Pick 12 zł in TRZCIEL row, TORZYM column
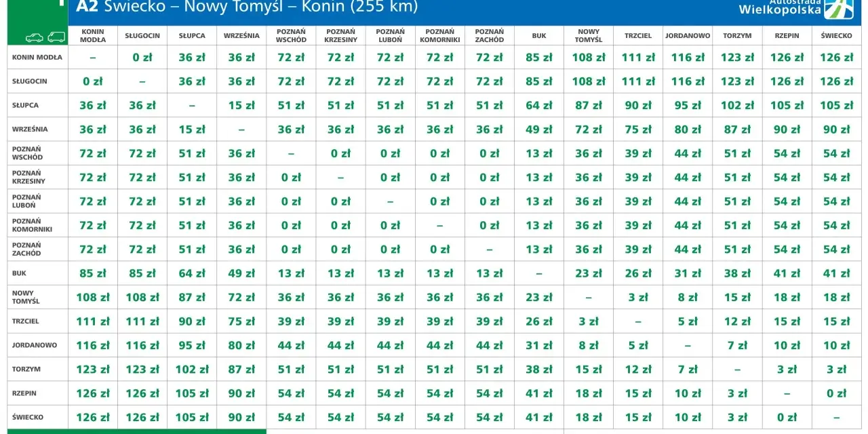The image size is (868, 434). tap(737, 321)
